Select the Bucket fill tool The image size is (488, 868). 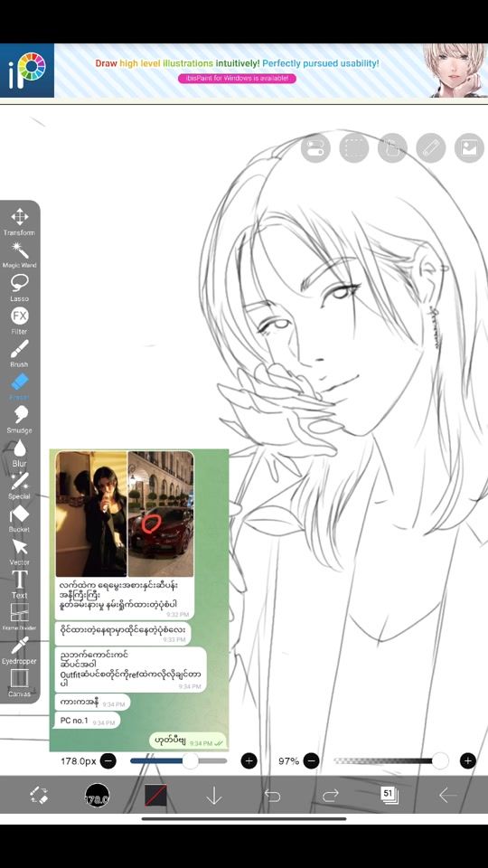(x=19, y=519)
